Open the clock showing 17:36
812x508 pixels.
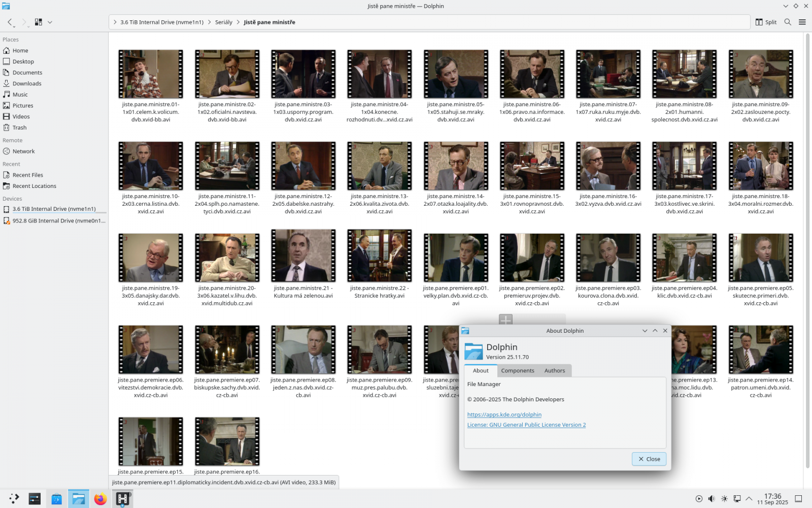coord(772,499)
